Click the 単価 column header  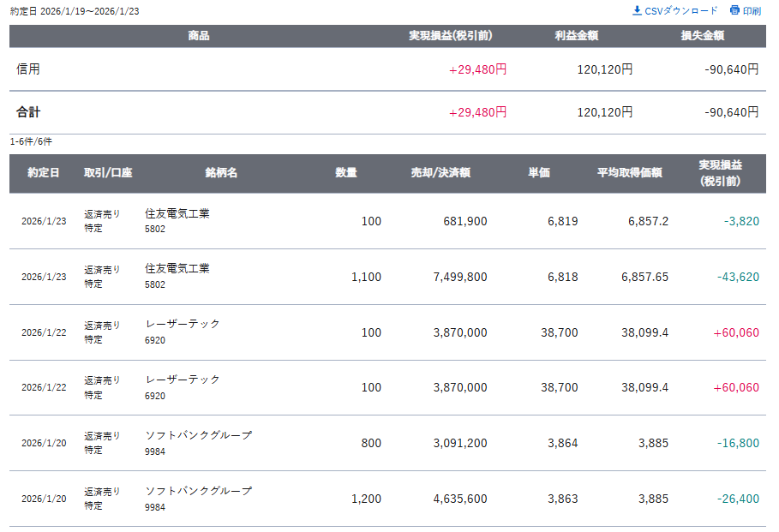pyautogui.click(x=539, y=173)
